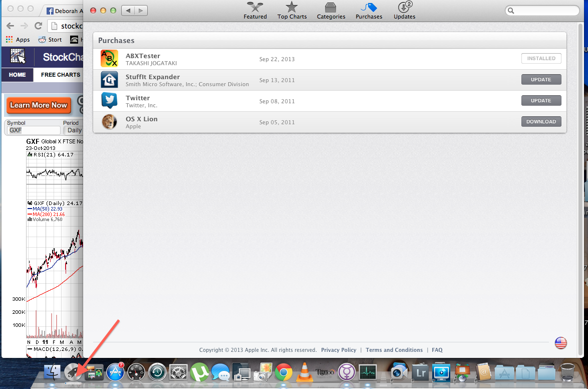The image size is (588, 389).
Task: Select the Facebook Deborah tab in Chrome
Action: coord(64,11)
